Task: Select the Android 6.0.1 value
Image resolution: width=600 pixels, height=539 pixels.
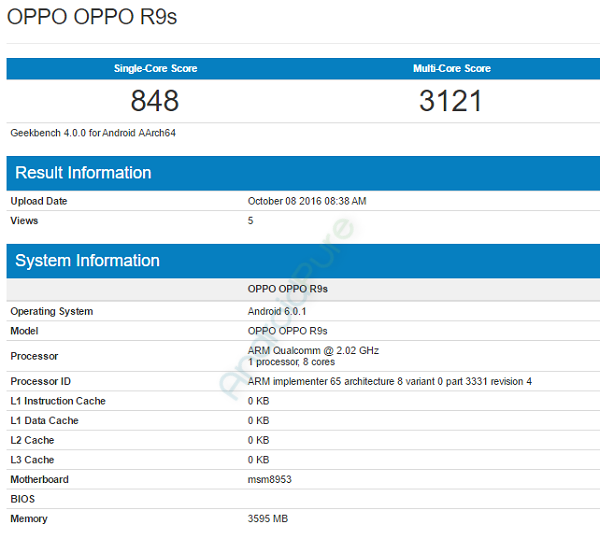Action: click(x=277, y=311)
